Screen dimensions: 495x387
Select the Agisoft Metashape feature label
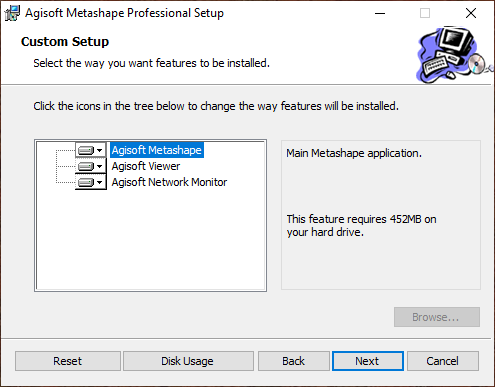[157, 150]
